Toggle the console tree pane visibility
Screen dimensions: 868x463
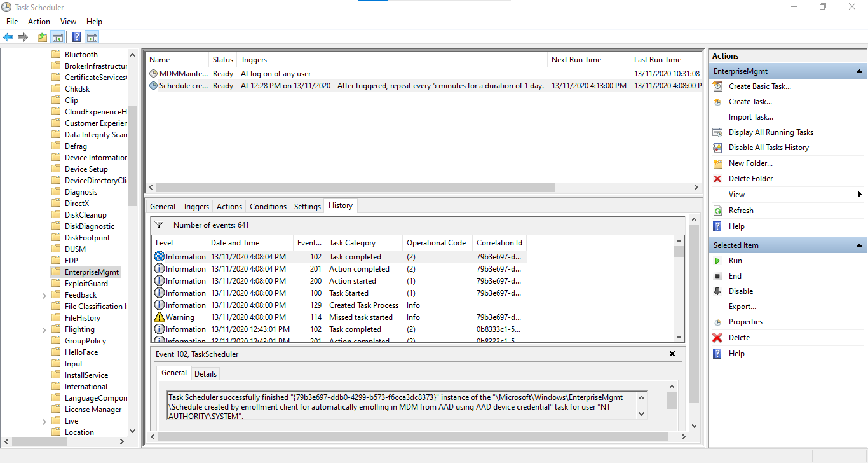point(58,37)
